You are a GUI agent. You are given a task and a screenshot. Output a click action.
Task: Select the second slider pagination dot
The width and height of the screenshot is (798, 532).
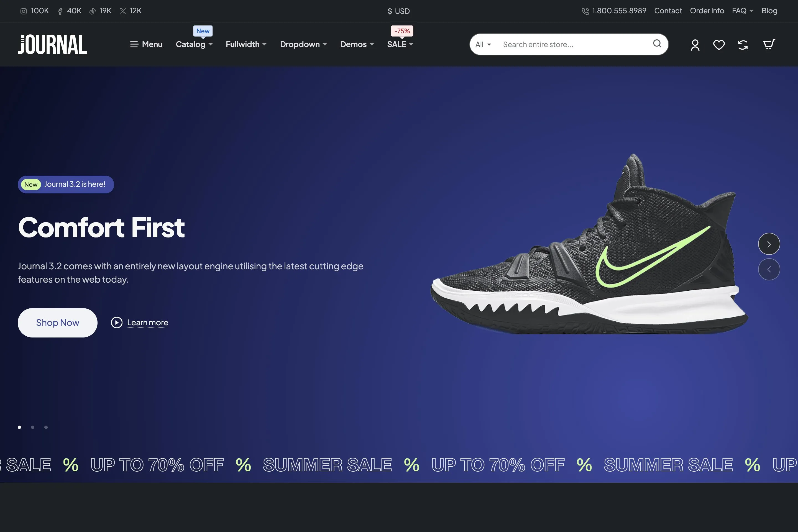[x=33, y=427]
